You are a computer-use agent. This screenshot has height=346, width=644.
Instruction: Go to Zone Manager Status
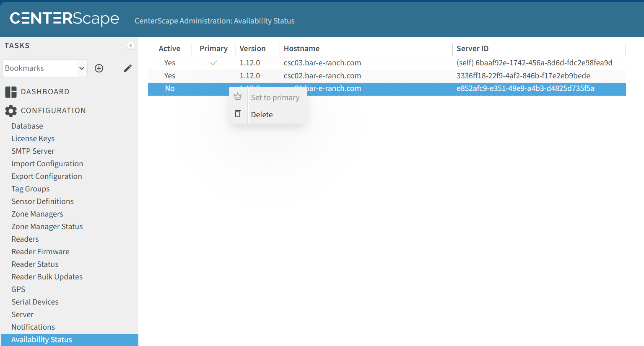click(x=47, y=227)
